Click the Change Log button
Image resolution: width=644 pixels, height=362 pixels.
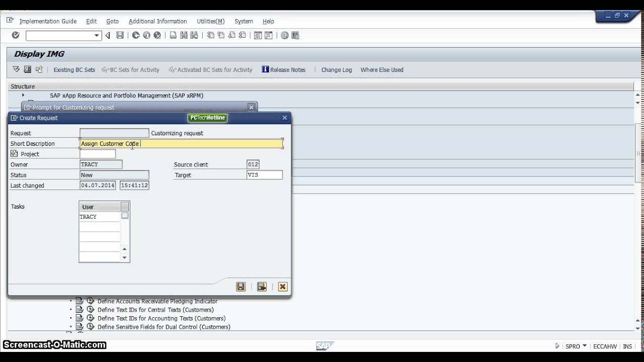point(337,70)
